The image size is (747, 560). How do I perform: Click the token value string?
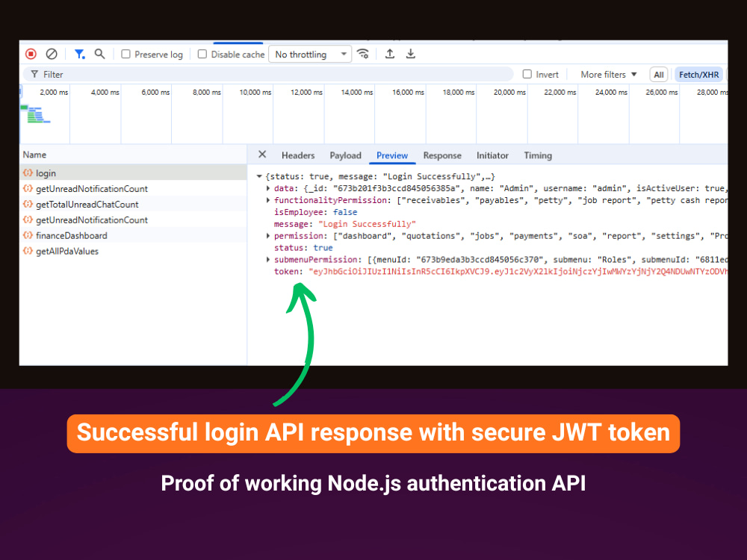click(518, 272)
